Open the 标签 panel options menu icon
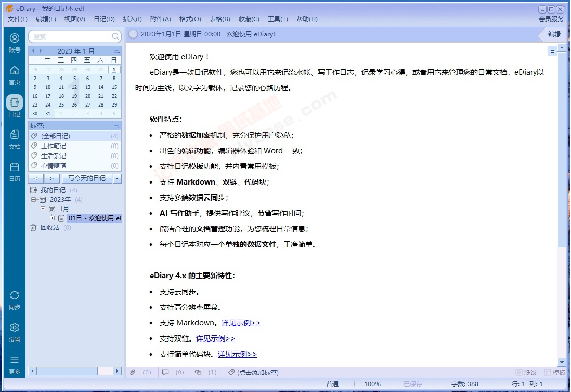571x392 pixels. 116,126
